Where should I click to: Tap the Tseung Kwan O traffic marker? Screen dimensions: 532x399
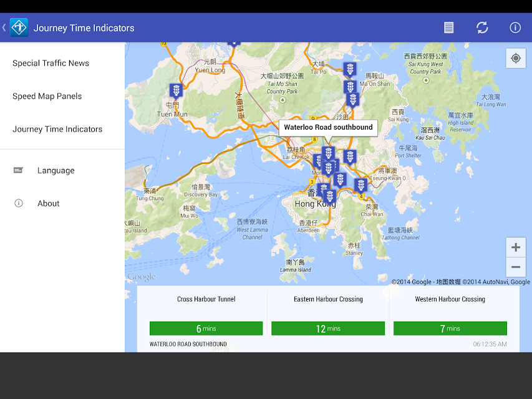coord(360,185)
